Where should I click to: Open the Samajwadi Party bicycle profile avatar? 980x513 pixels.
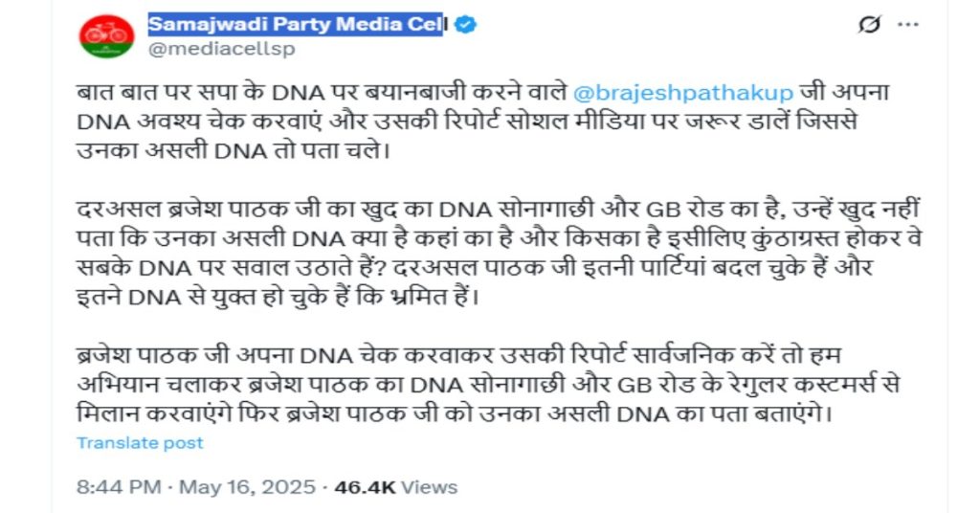pos(106,36)
